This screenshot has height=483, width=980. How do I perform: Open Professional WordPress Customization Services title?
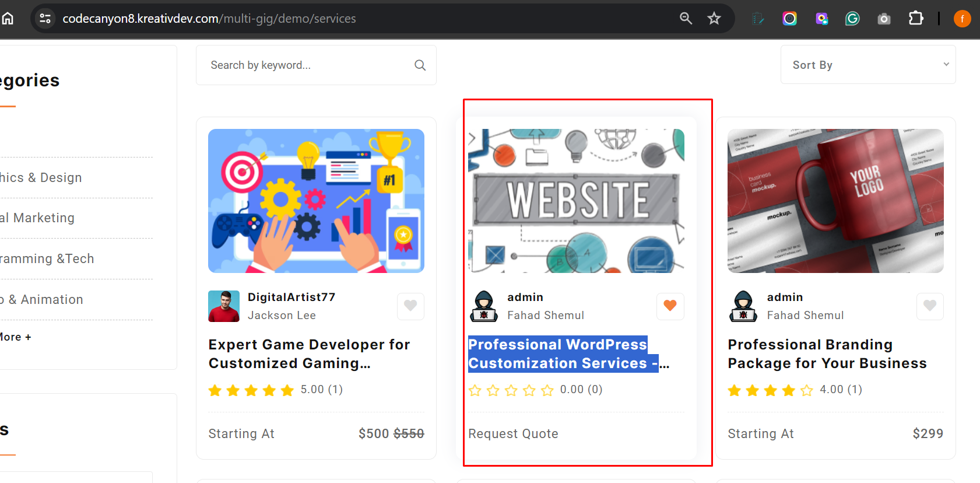[569, 353]
